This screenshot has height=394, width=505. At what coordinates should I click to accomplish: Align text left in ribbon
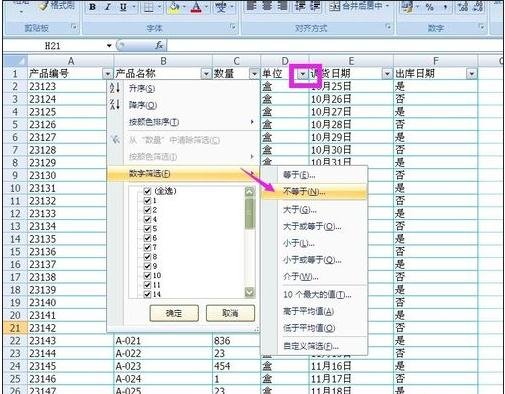pyautogui.click(x=251, y=6)
